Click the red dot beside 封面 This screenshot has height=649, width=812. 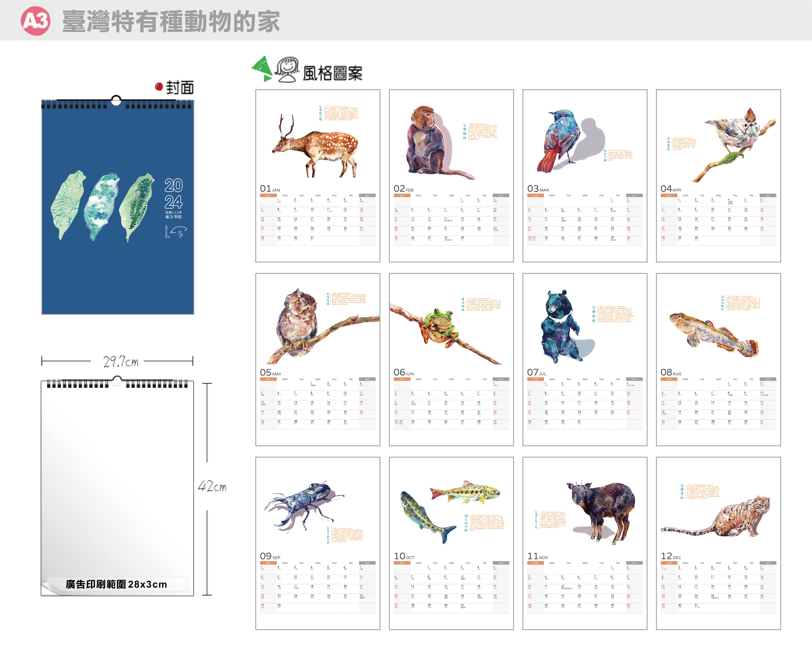159,87
